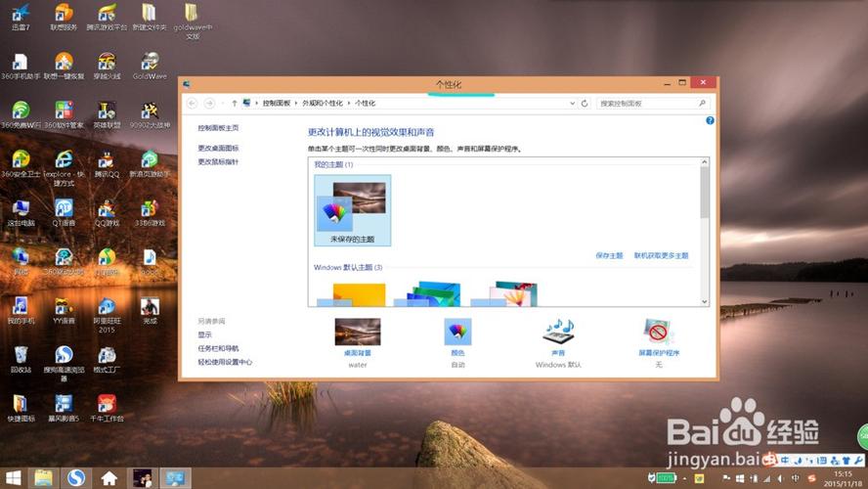868x489 pixels.
Task: Select the 穿越火线 game icon
Action: pos(107,66)
